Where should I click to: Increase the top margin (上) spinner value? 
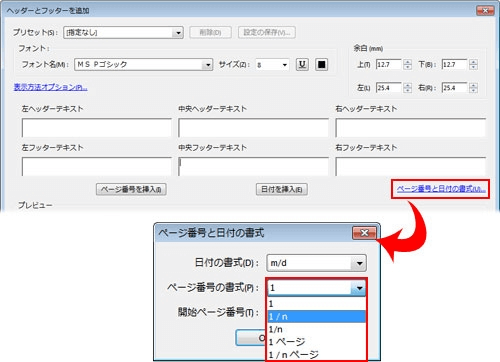tap(407, 62)
